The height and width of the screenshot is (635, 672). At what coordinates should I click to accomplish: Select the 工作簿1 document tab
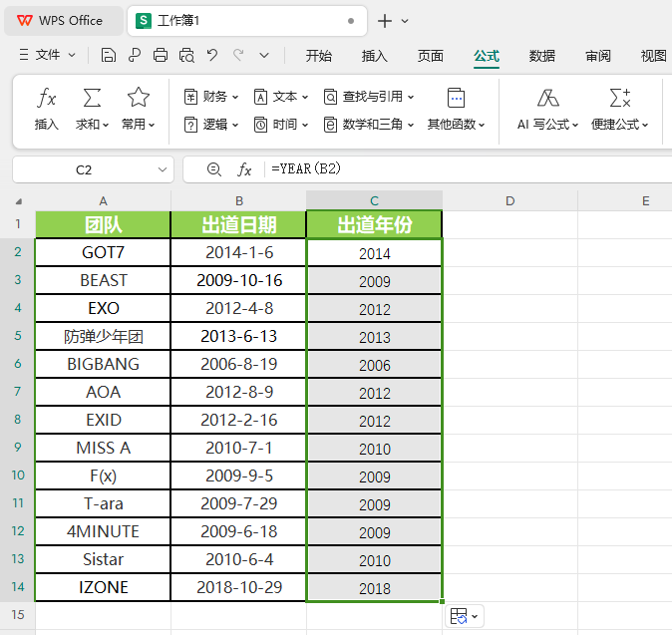[247, 21]
